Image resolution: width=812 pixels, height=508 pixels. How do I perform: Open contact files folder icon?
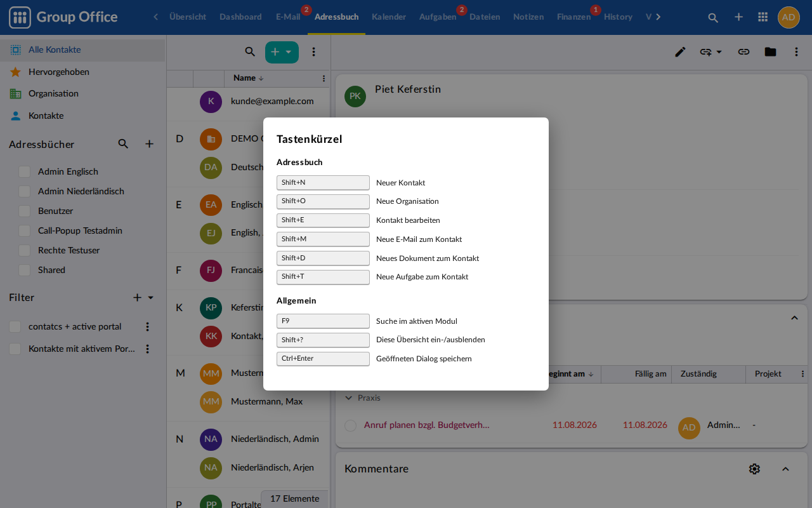(770, 52)
